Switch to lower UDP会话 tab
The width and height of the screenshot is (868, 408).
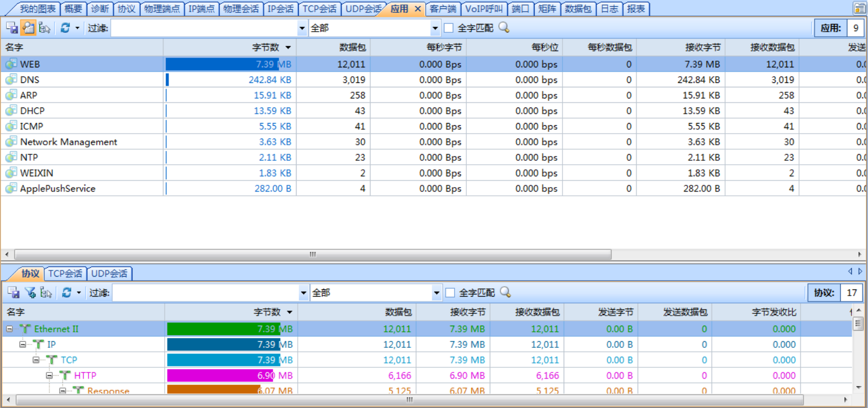click(109, 273)
